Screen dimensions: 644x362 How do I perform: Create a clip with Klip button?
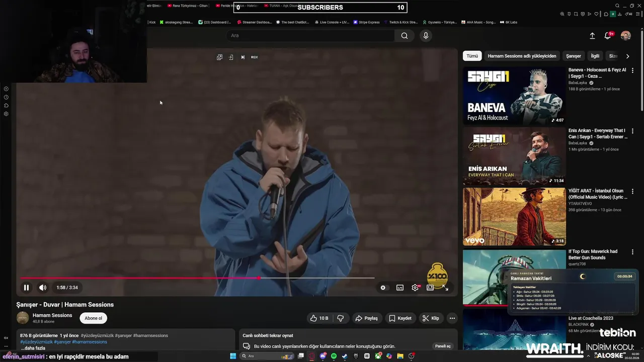tap(431, 318)
